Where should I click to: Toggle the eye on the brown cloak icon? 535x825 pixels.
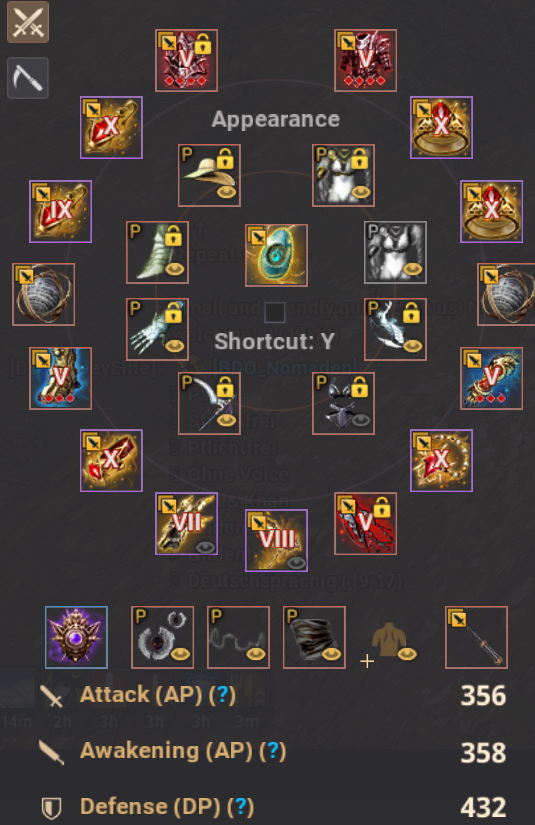(x=407, y=654)
